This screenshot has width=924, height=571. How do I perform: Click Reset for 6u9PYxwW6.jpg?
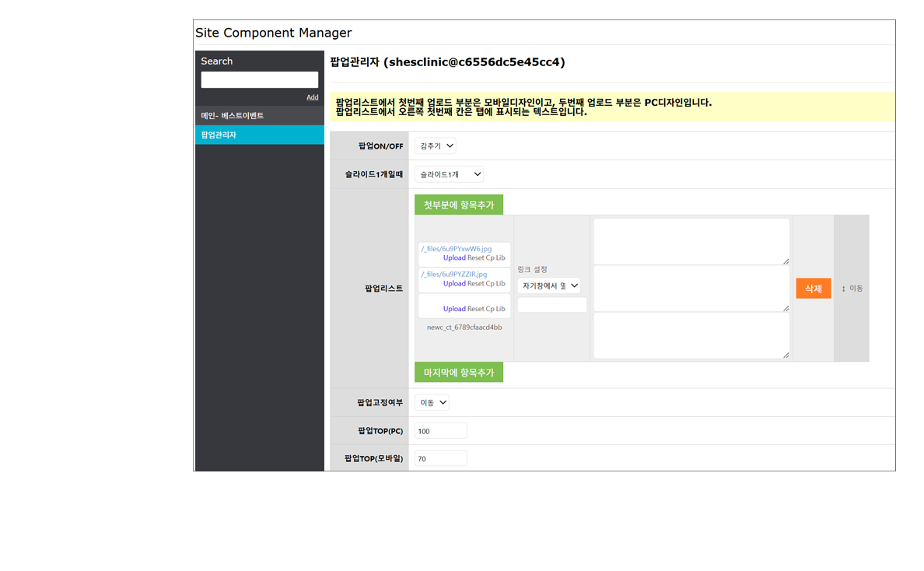point(475,257)
